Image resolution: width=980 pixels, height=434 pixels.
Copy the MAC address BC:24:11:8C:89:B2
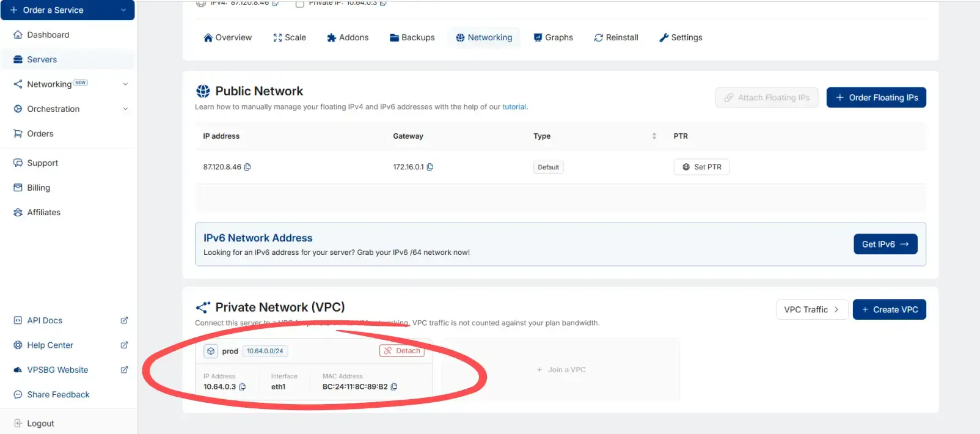(x=394, y=387)
